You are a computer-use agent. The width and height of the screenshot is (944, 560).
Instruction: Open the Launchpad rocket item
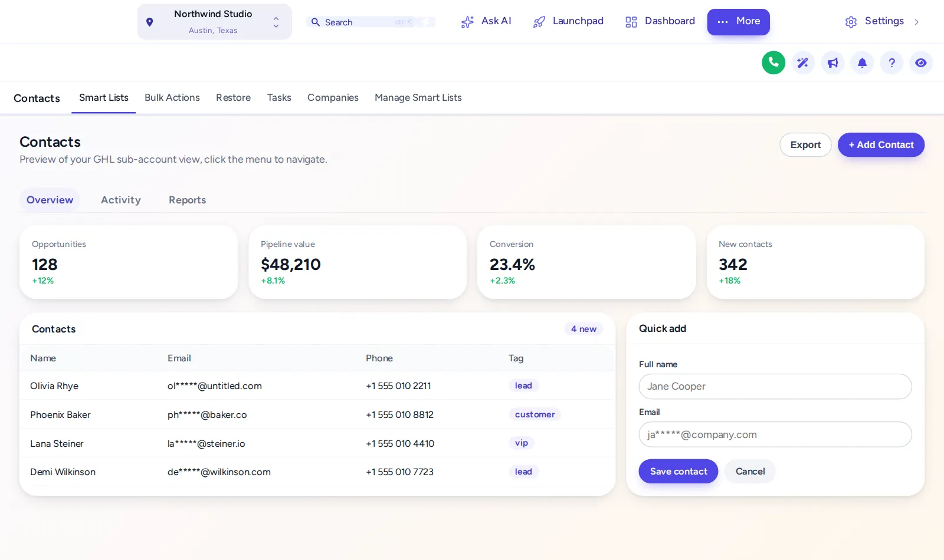568,21
